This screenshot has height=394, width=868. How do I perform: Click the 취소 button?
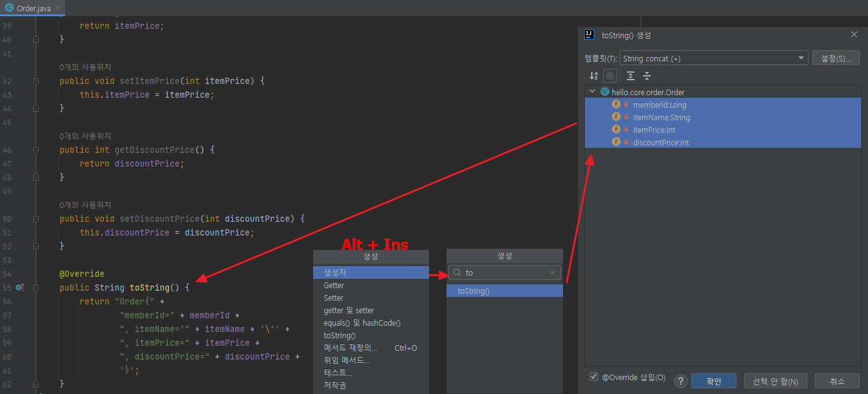point(837,381)
